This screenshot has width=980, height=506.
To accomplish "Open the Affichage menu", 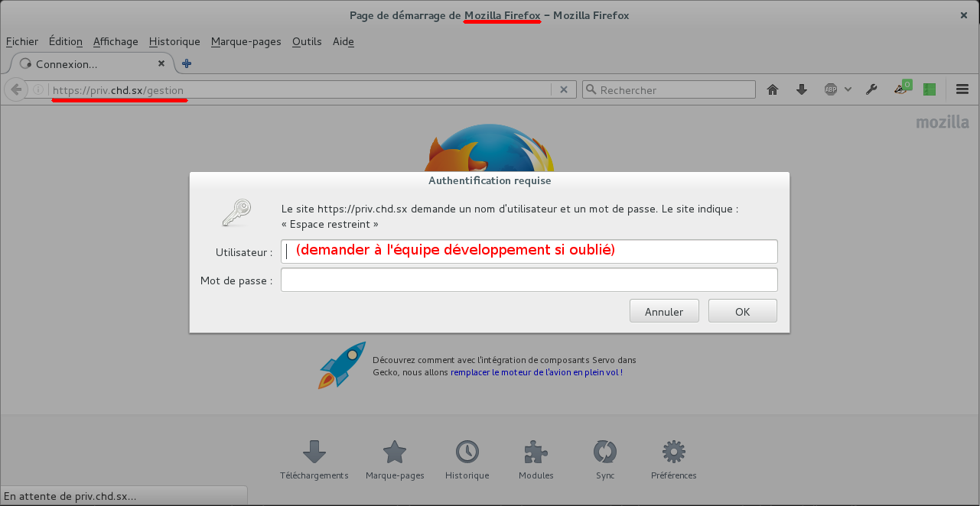I will click(x=116, y=41).
